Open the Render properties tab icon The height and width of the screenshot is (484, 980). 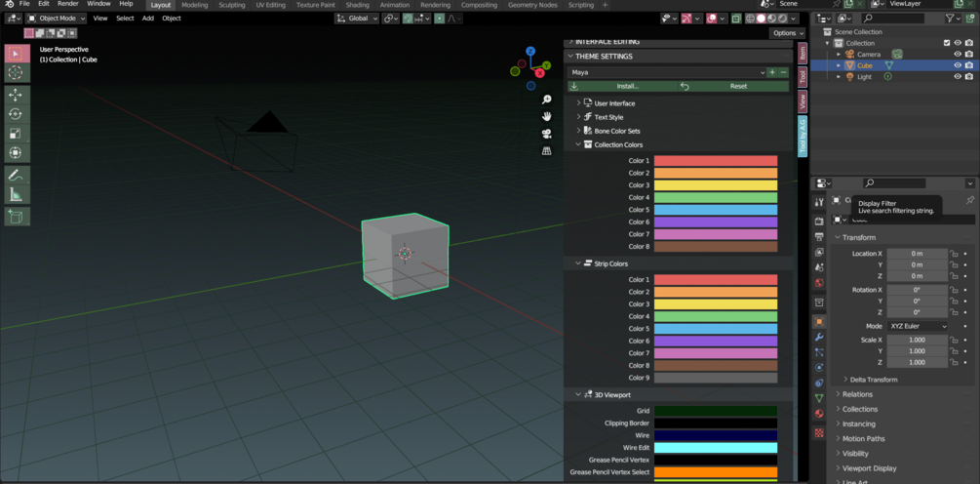(819, 222)
